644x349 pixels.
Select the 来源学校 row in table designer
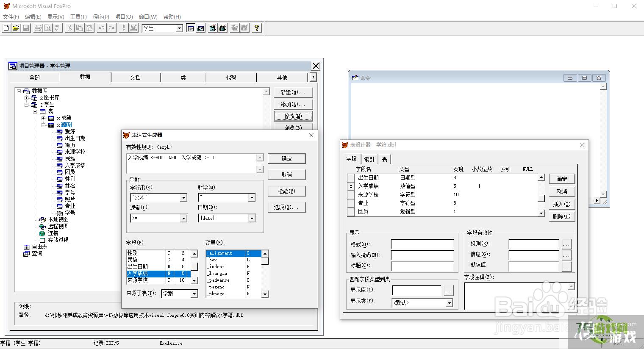(441, 194)
